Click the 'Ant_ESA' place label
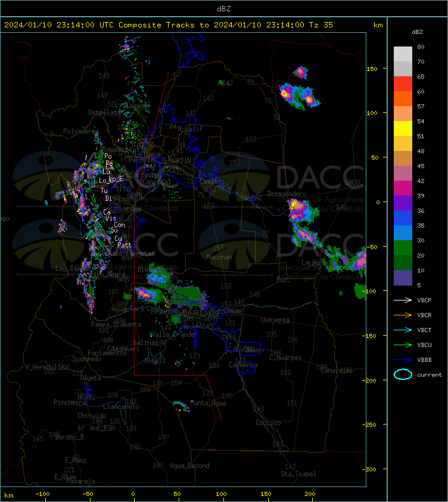 pyautogui.click(x=102, y=428)
